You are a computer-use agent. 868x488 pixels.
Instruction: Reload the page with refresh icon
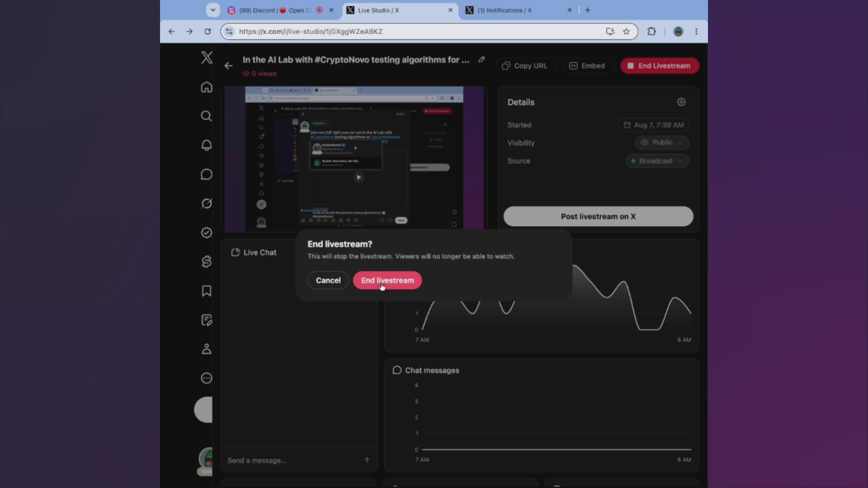(x=208, y=32)
